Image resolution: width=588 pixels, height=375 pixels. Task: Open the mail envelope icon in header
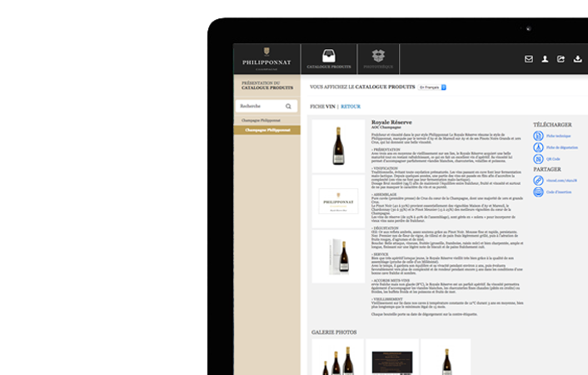(x=528, y=59)
